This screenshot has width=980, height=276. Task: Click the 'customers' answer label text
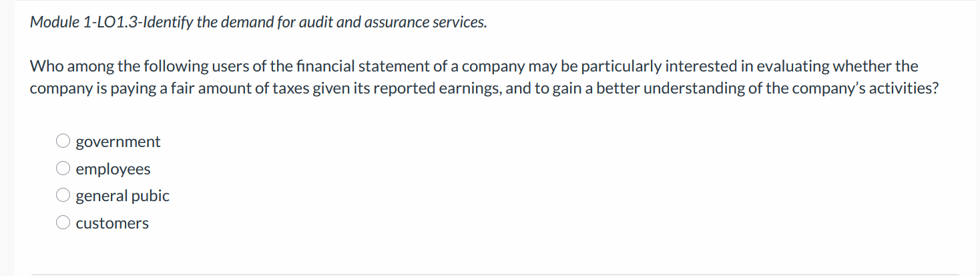(x=112, y=223)
